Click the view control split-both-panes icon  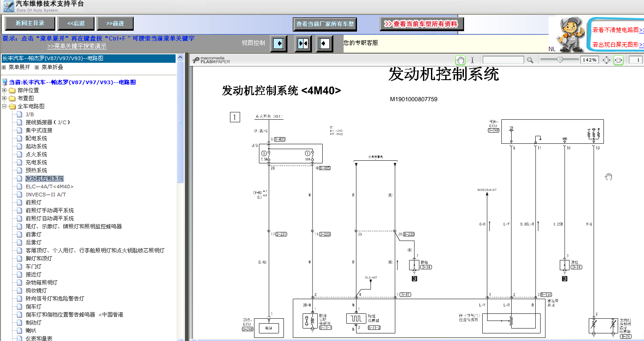tap(303, 44)
